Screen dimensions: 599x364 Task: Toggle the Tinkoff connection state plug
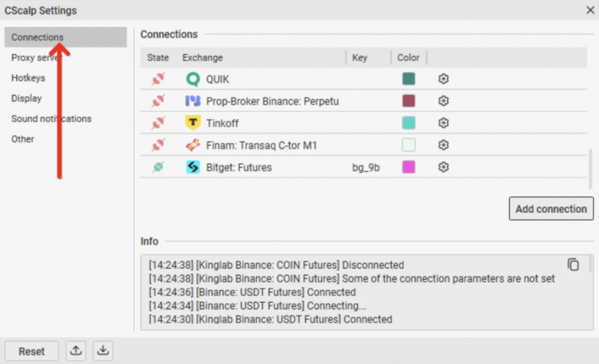point(158,123)
